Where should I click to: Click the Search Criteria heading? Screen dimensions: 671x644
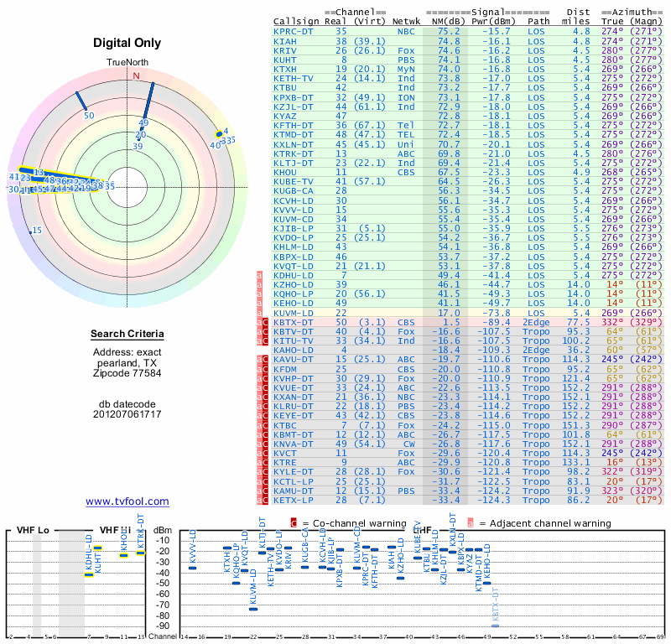(x=127, y=334)
